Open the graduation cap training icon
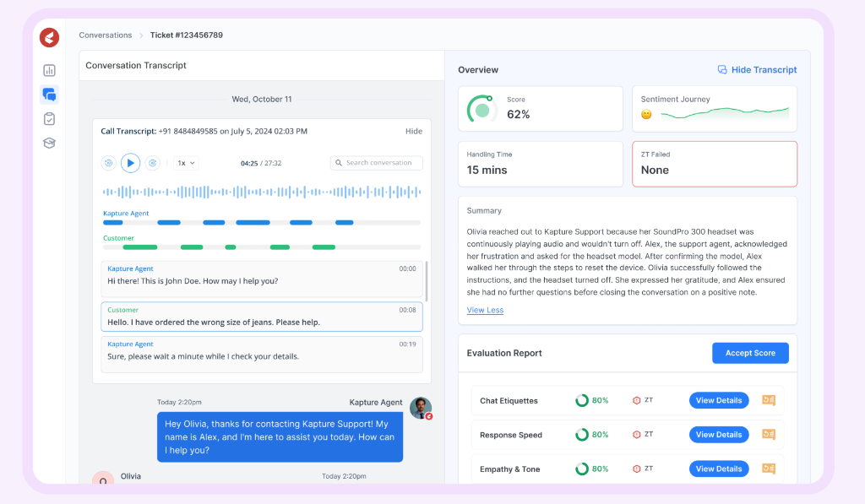The height and width of the screenshot is (504, 865). pos(49,143)
